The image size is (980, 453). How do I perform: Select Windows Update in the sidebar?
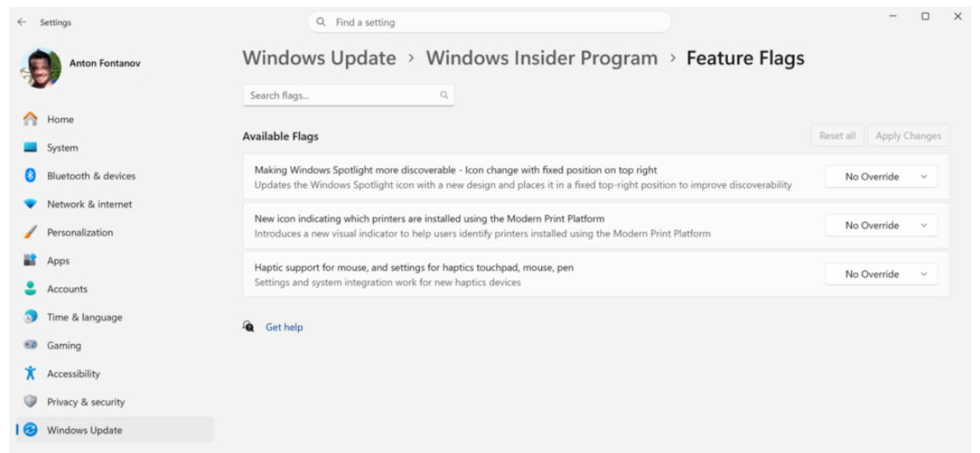pyautogui.click(x=84, y=430)
